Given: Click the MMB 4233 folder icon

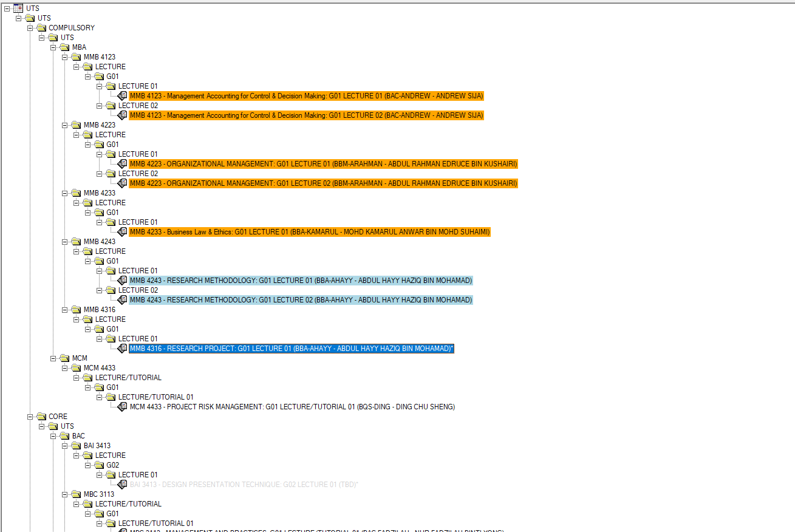Looking at the screenshot, I should (x=76, y=193).
